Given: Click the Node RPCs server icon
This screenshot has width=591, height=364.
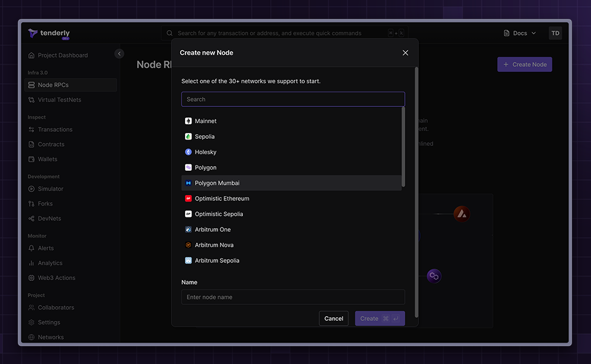Looking at the screenshot, I should [x=31, y=84].
